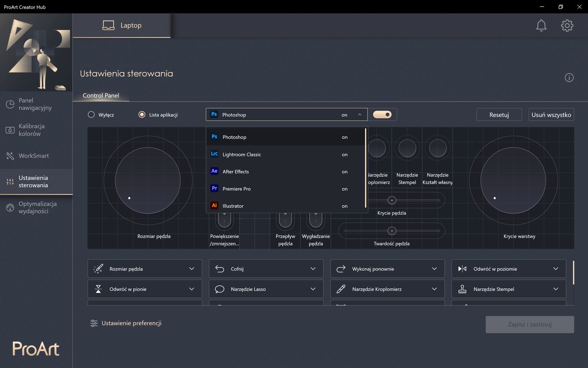Screen dimensions: 588x368
Task: Click the Odwróć w poziomie flip icon
Action: click(x=462, y=269)
